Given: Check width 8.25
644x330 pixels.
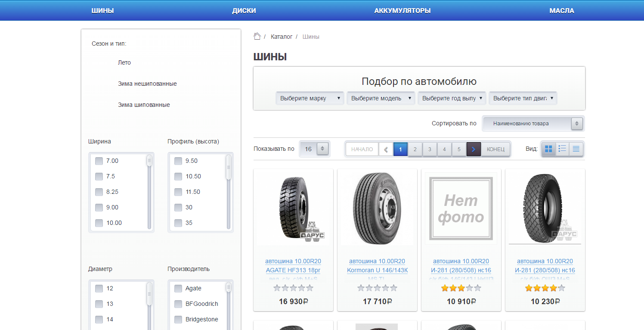Looking at the screenshot, I should 99,192.
